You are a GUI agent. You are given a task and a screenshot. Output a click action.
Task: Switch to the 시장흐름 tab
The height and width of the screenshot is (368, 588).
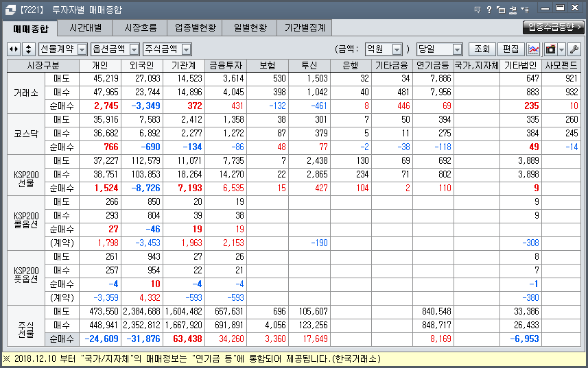click(140, 27)
